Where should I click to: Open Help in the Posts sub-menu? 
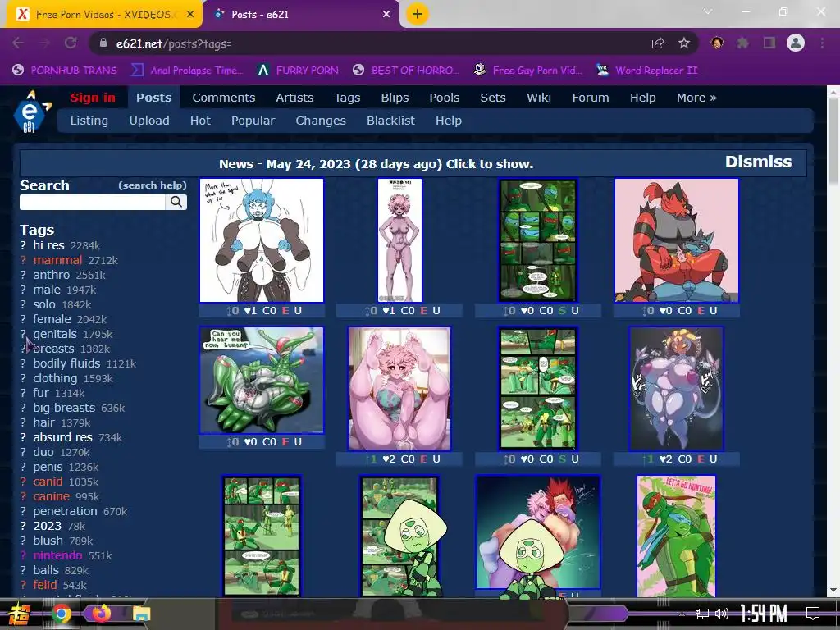(x=449, y=121)
